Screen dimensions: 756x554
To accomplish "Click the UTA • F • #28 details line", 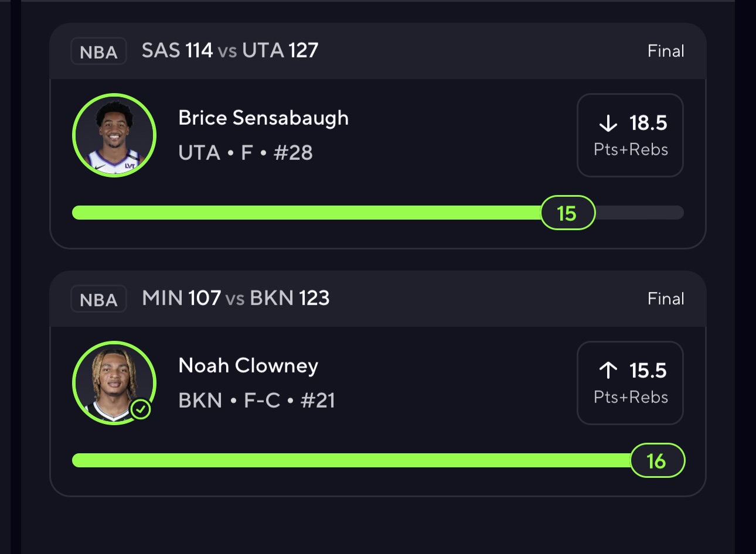I will pos(245,153).
